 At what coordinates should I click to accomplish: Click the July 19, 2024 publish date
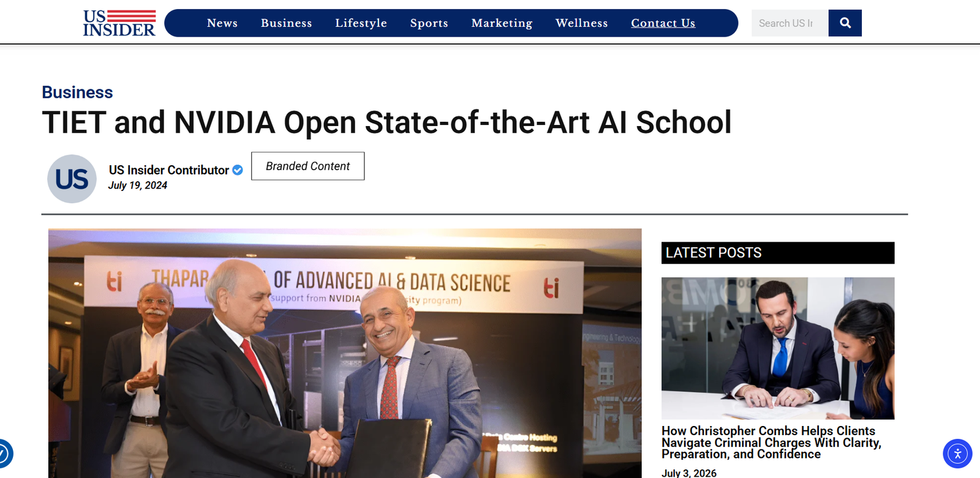(x=138, y=185)
